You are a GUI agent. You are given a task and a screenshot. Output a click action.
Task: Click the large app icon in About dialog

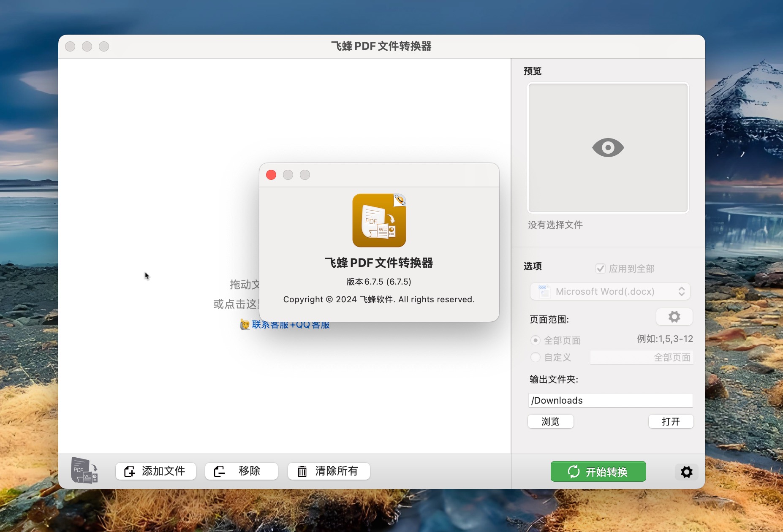click(379, 220)
